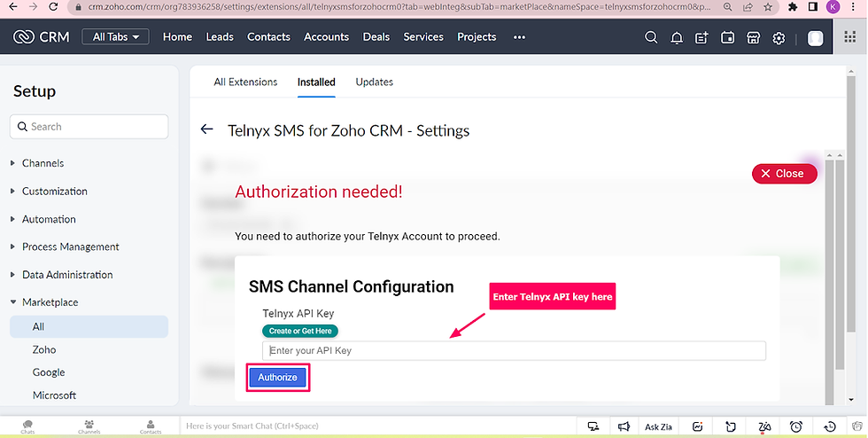Open the apps grid launcher icon
Viewport: 868px width, 438px height.
coord(849,37)
